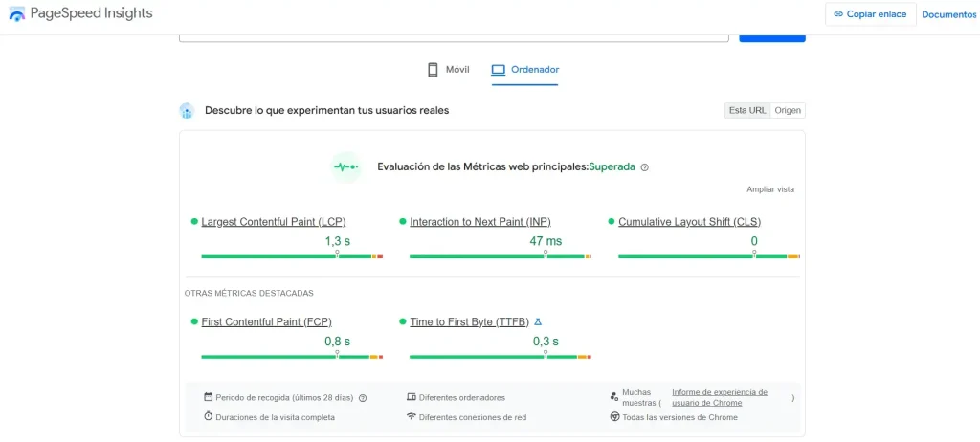Click the wifi icon beside Diferentes conexiones

pyautogui.click(x=412, y=416)
